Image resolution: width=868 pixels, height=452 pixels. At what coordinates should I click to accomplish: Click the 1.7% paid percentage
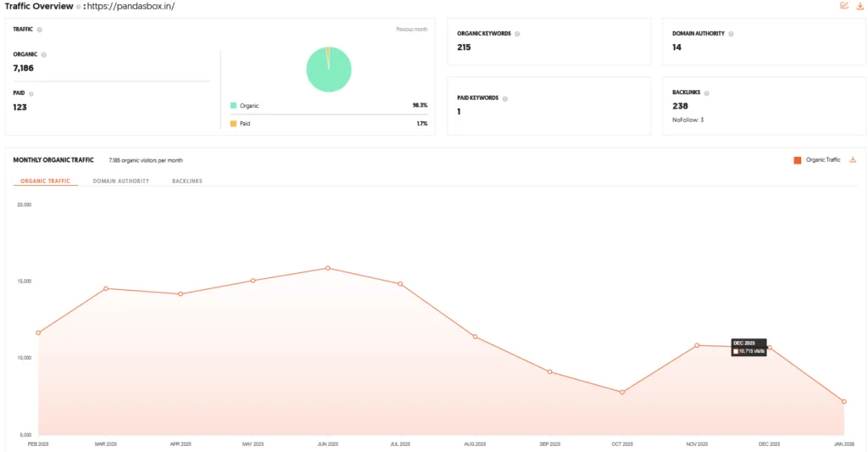coord(422,124)
